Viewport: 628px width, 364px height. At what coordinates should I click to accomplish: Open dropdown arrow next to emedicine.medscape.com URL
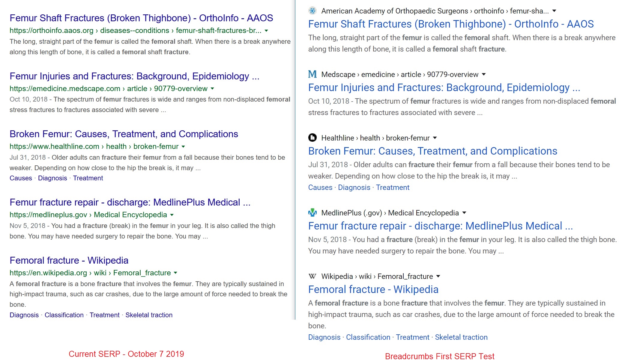212,89
